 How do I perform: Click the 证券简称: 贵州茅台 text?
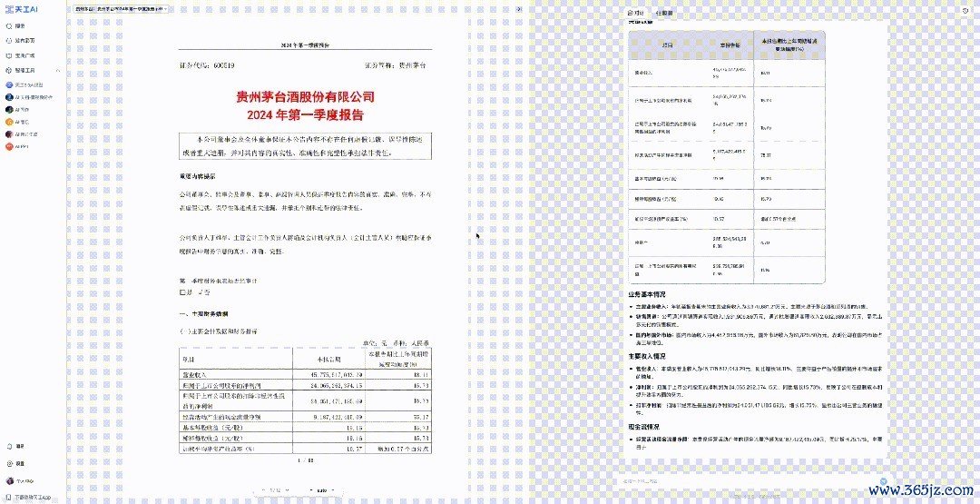coord(395,65)
